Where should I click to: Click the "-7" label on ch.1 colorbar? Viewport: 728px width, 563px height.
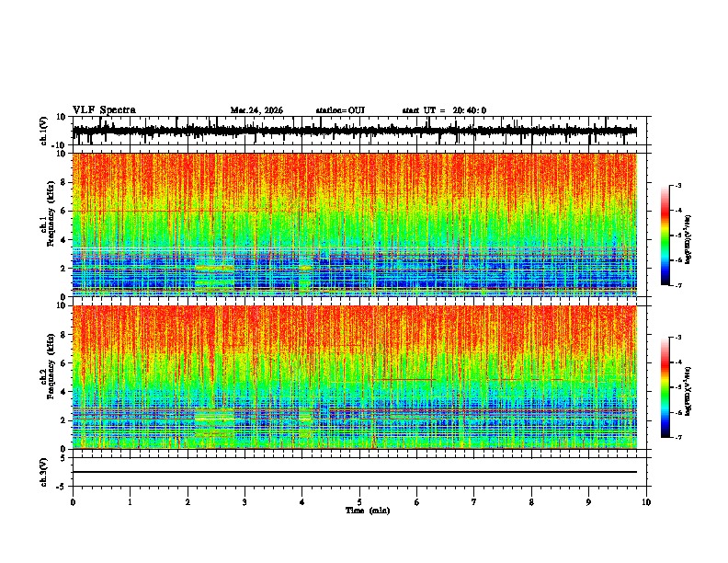click(678, 285)
